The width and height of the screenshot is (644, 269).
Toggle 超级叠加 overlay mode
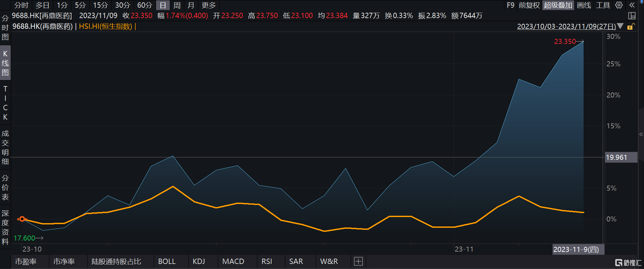tap(558, 5)
